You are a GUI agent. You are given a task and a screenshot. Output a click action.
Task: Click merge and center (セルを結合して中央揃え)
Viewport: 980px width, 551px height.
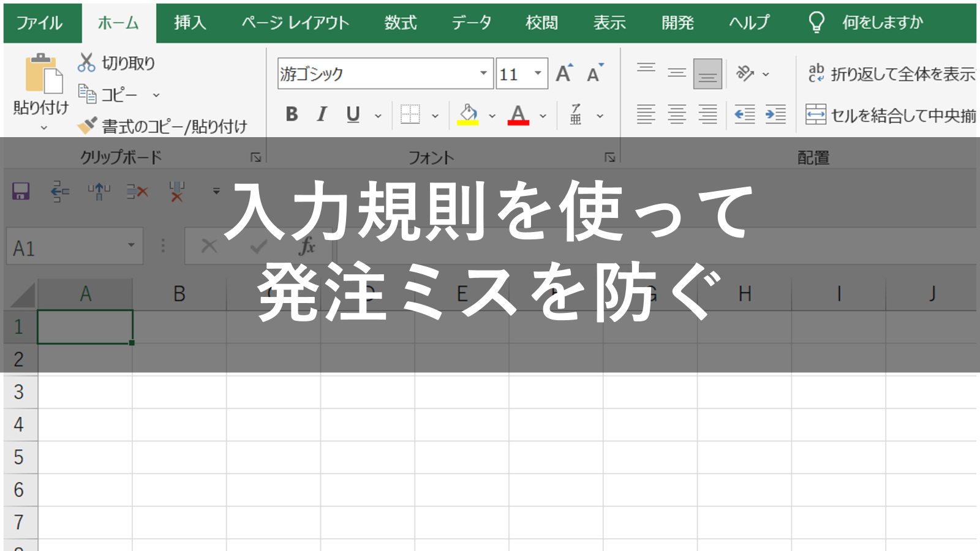[x=891, y=114]
